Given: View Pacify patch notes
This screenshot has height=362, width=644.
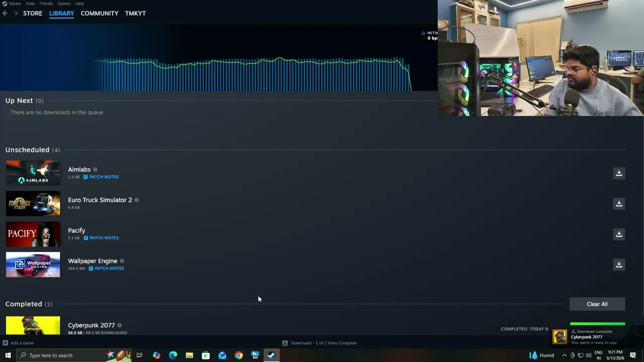Looking at the screenshot, I should pyautogui.click(x=101, y=238).
